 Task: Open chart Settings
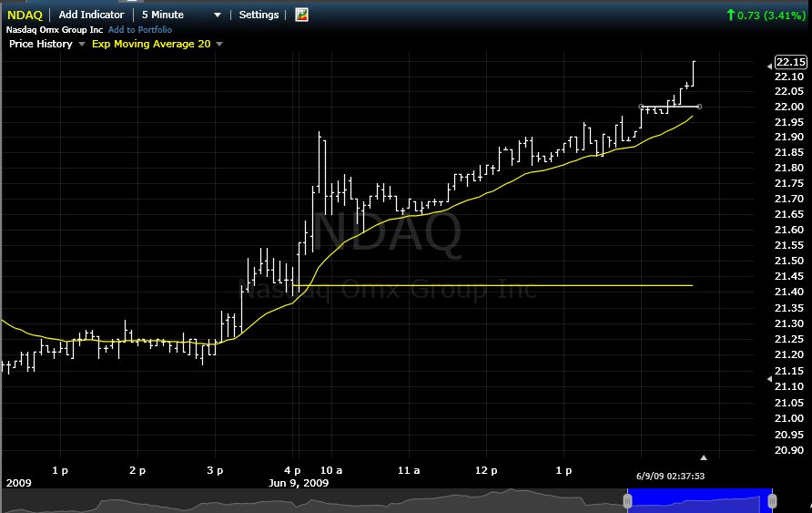click(x=259, y=15)
